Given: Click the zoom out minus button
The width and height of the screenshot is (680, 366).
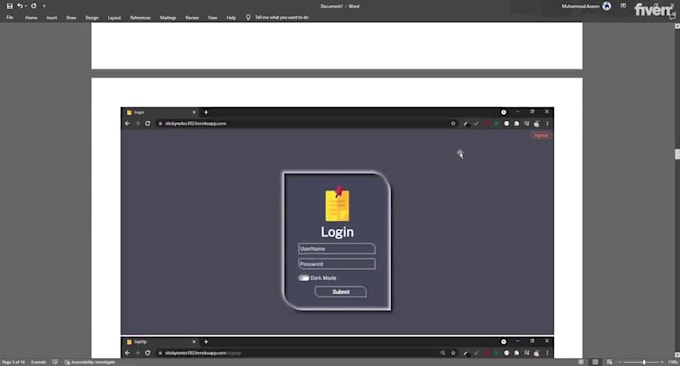Looking at the screenshot, I should [620, 362].
